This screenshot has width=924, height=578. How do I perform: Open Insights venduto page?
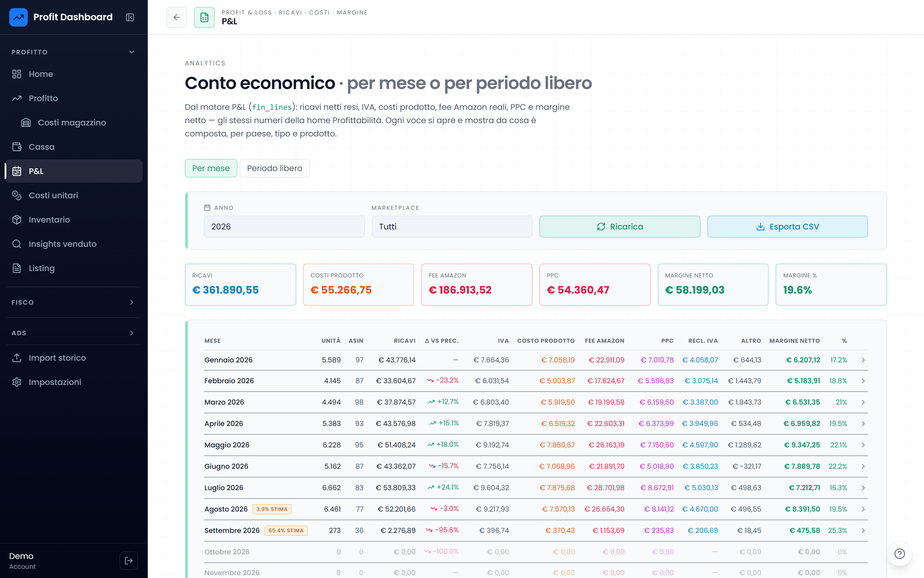[74, 244]
